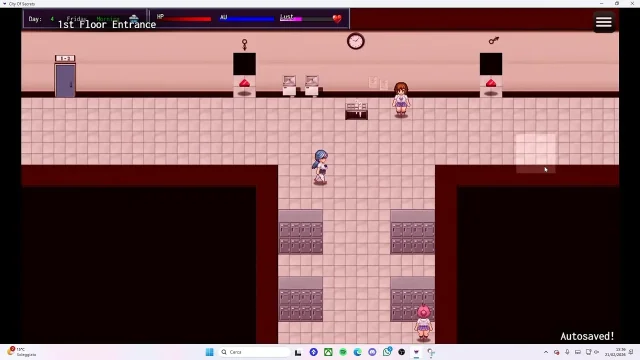Click the upper-right locker block
640x360 pixels.
[x=412, y=232]
